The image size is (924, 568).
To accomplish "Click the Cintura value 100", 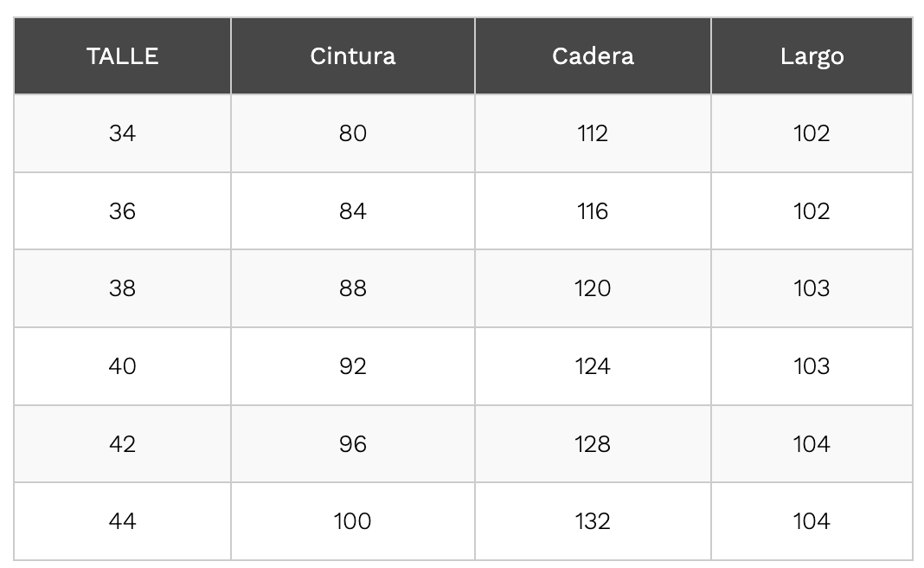I will [x=353, y=521].
